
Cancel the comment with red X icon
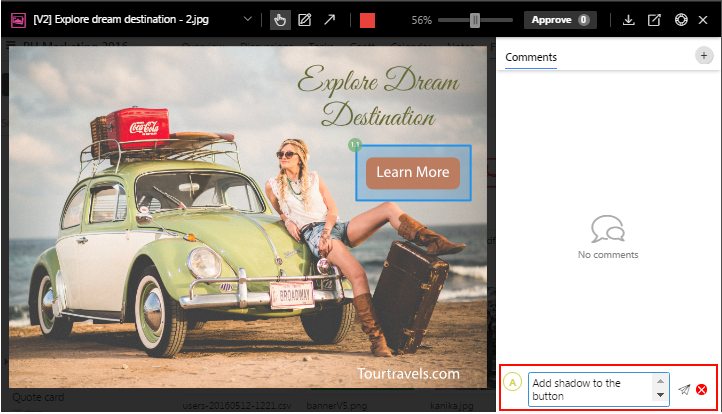click(x=702, y=390)
